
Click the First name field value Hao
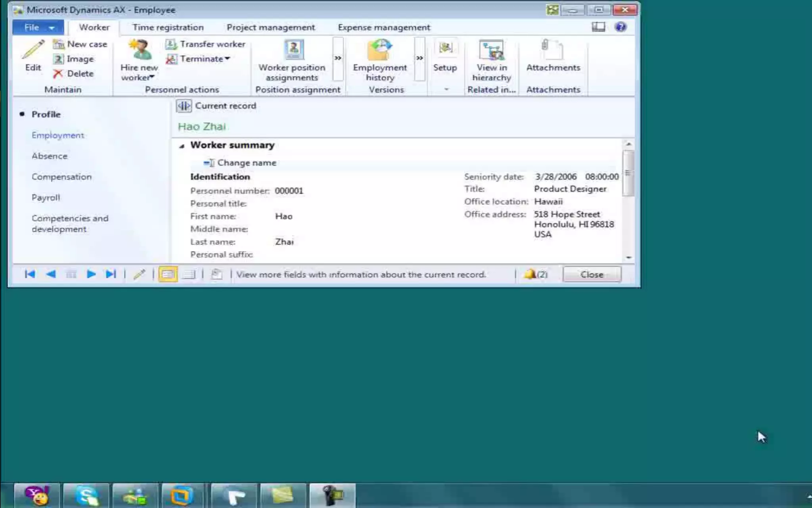pos(284,216)
